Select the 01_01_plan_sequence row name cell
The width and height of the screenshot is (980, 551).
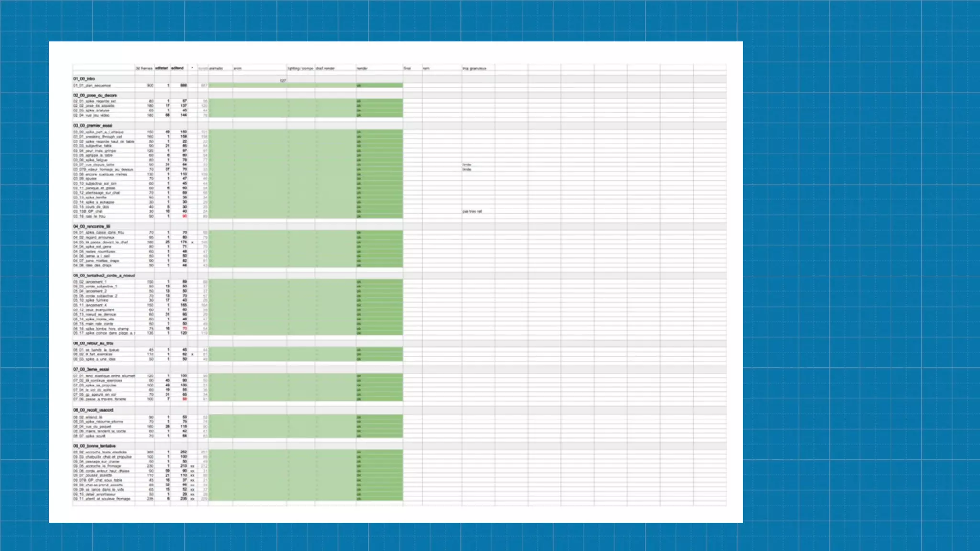(x=92, y=86)
